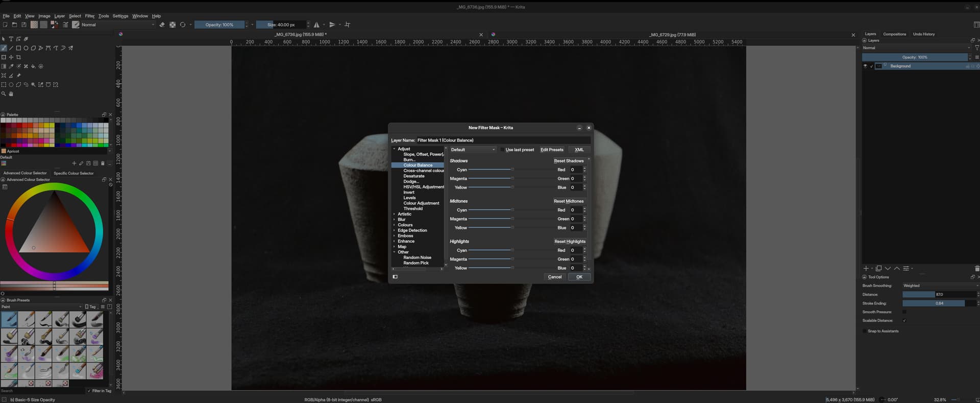Open the Filter menu
This screenshot has height=403, width=980.
[x=89, y=16]
